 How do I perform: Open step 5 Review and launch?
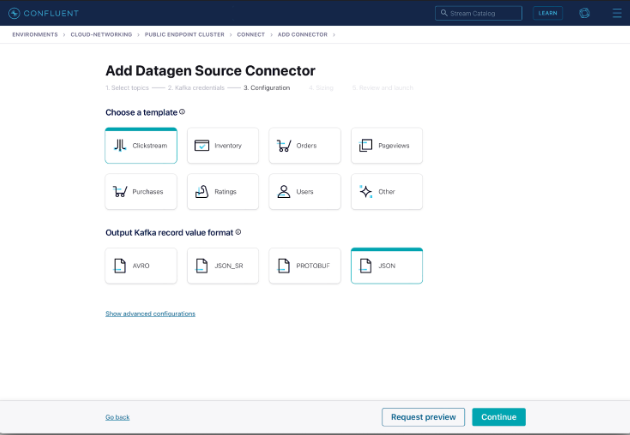tap(382, 88)
